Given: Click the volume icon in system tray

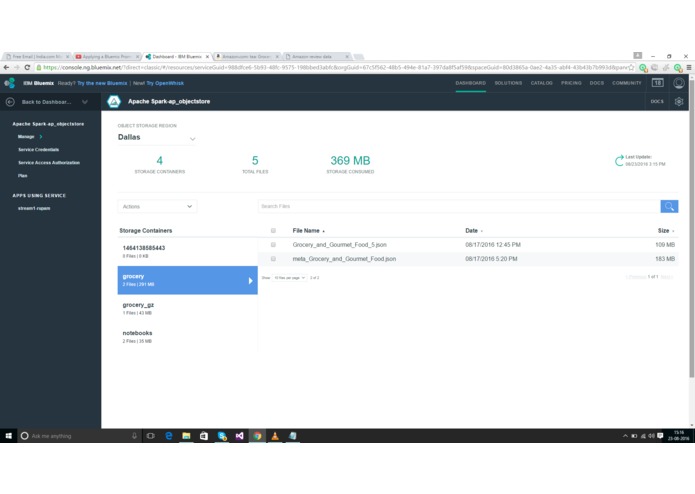Looking at the screenshot, I should point(651,436).
